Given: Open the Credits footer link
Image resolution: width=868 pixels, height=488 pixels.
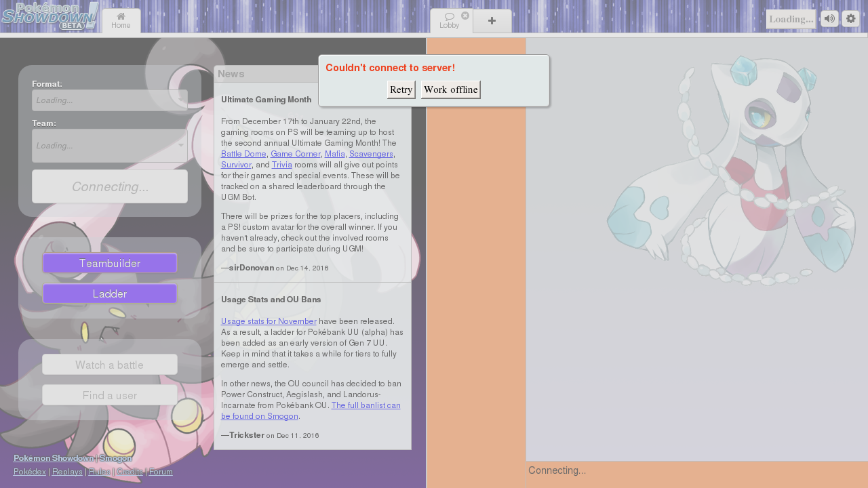Looking at the screenshot, I should point(130,472).
